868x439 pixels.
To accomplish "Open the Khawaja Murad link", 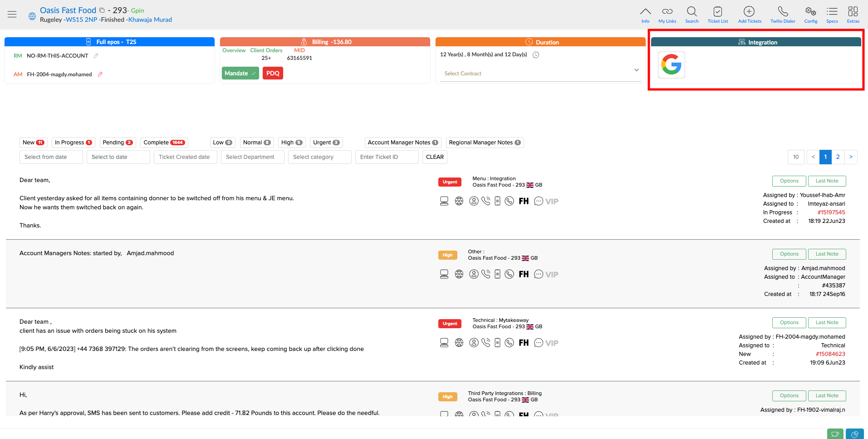I will tap(150, 20).
